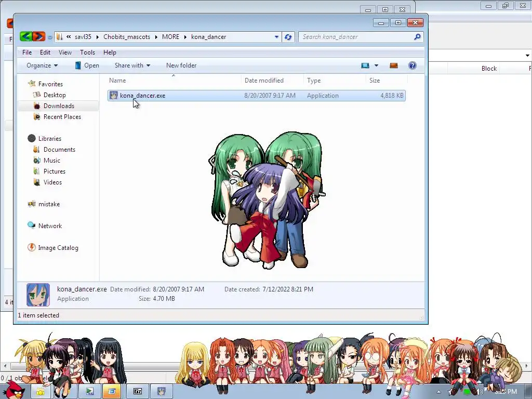Expand the Share with dropdown

132,65
